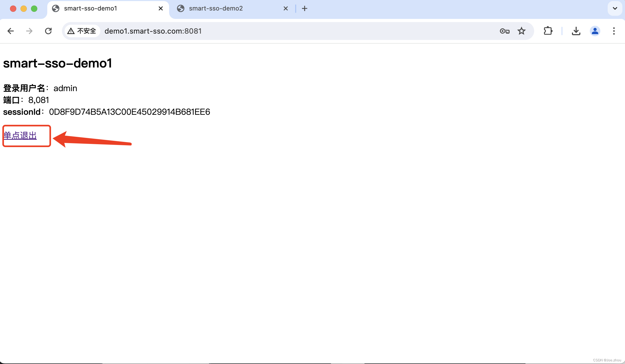Open a new tab with plus button
Screen dimensions: 625x364
click(305, 8)
